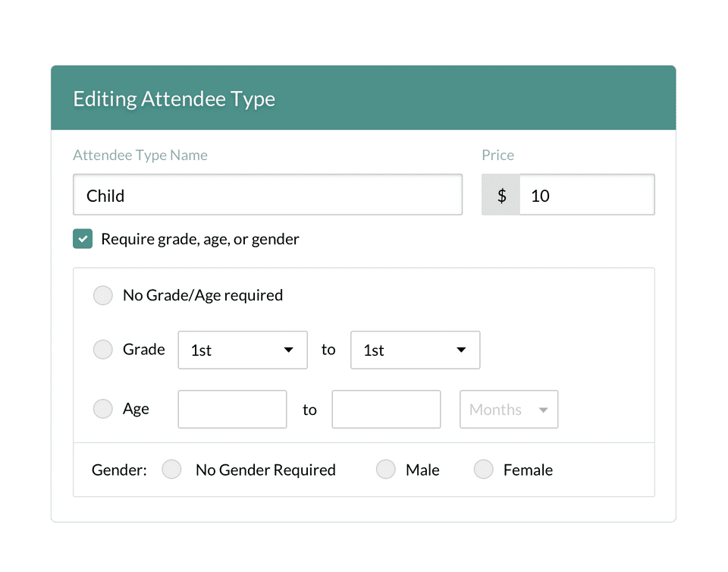Click the starting grade dropdown arrow
This screenshot has width=728, height=572.
point(288,350)
